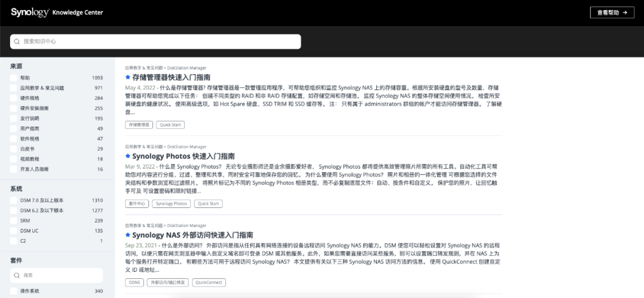Check the DSM 7.0 及以上版本 checkbox
This screenshot has width=644, height=298.
[x=14, y=200]
